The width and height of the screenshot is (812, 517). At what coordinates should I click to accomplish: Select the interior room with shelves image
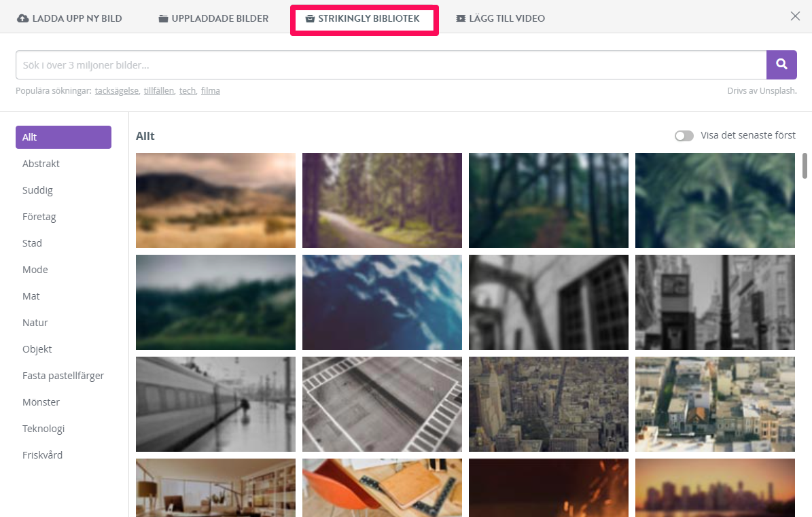pos(215,488)
